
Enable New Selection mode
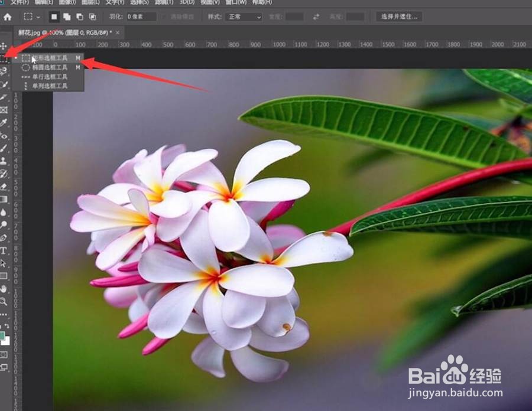[54, 17]
